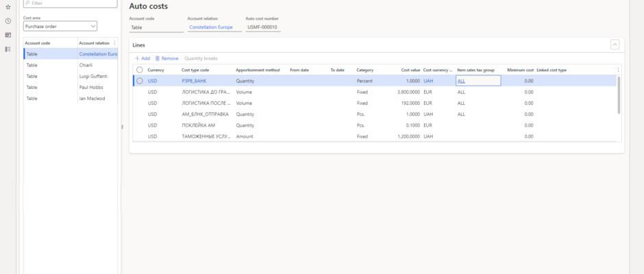Screen dimensions: 644x274
Task: Open Workspaces icon in sidebar
Action: pos(8,35)
